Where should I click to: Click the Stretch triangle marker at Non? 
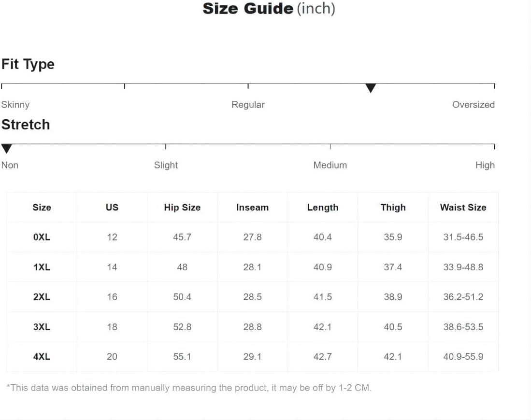[x=6, y=149]
